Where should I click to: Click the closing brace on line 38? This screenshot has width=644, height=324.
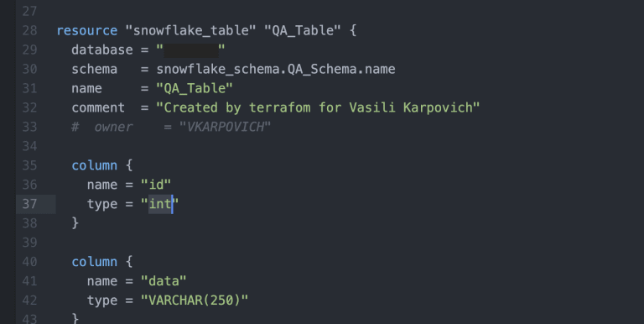point(75,222)
